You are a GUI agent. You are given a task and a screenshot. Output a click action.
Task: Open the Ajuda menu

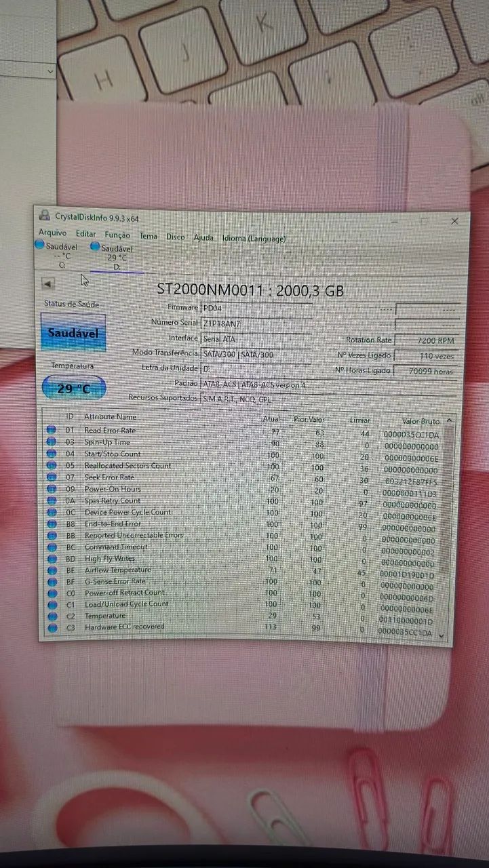pos(203,237)
